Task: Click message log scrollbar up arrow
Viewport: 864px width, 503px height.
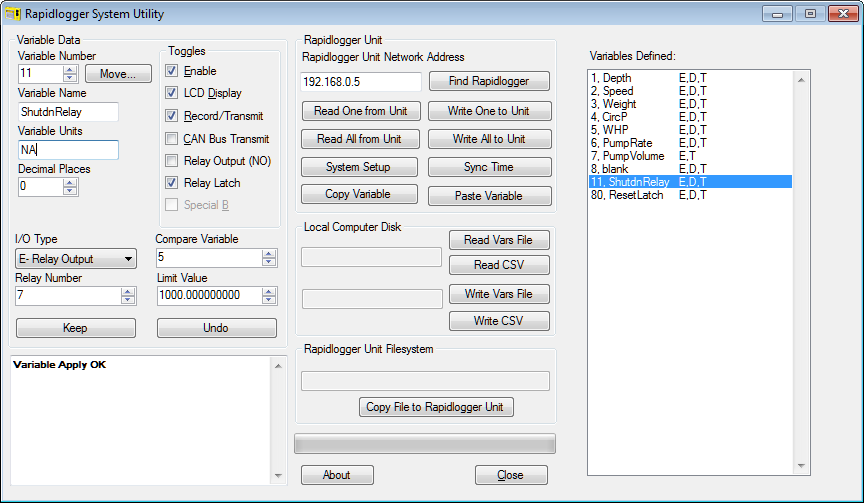Action: coord(278,366)
